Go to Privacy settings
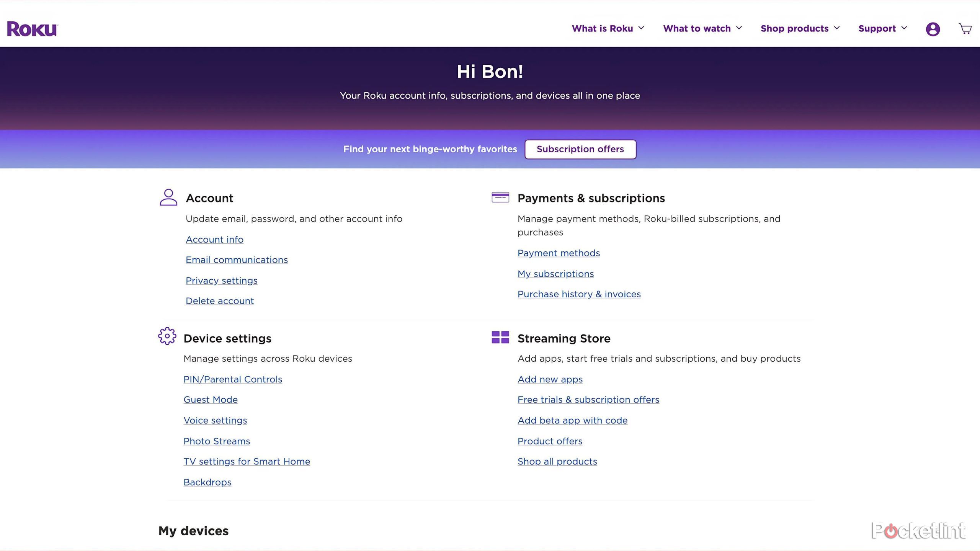Viewport: 980px width, 551px height. (221, 280)
